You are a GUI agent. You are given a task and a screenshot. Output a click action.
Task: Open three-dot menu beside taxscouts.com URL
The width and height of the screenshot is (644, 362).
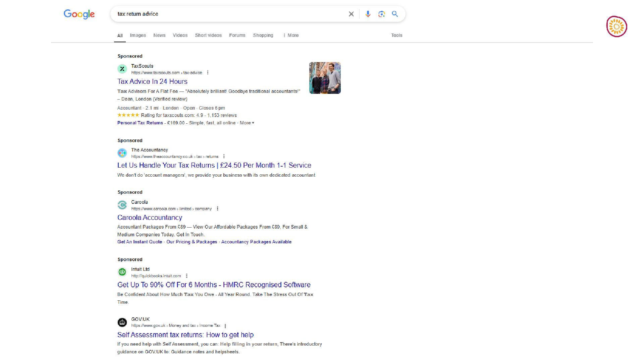point(208,72)
